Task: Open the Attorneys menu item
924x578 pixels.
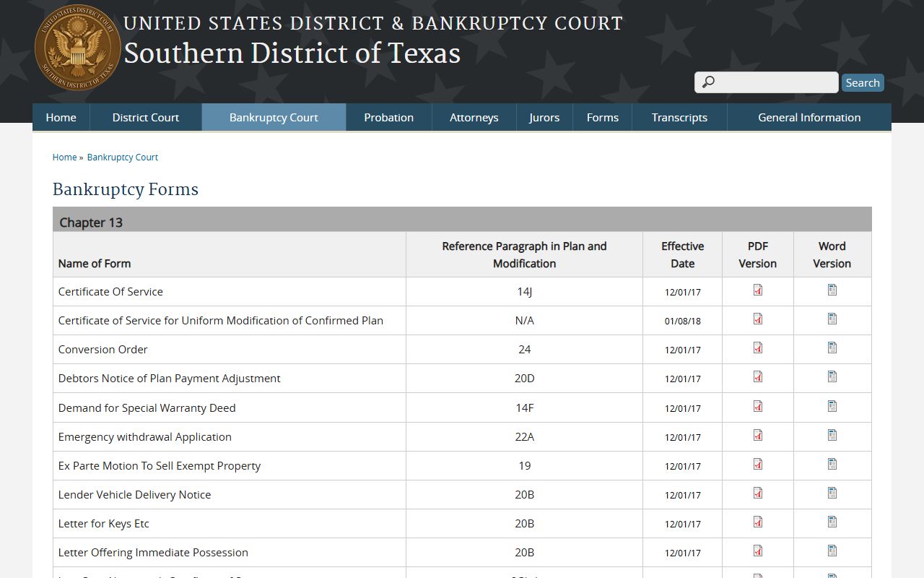Action: (x=474, y=117)
